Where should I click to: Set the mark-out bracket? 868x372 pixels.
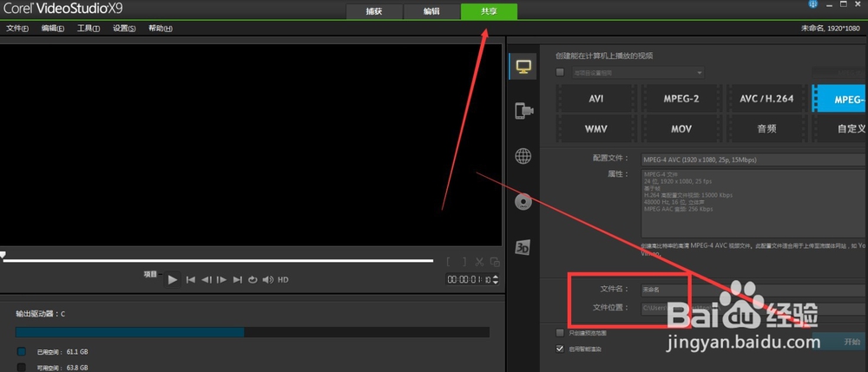[x=464, y=262]
